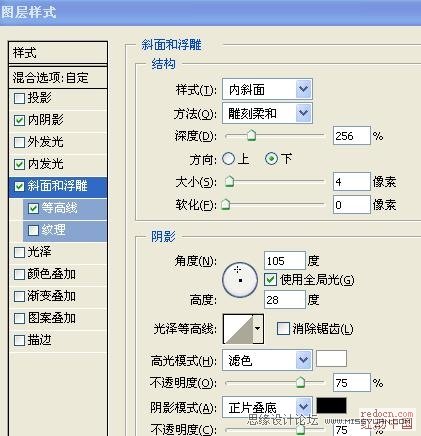
Task: Enable the 图案叠加 checkbox
Action: [19, 318]
